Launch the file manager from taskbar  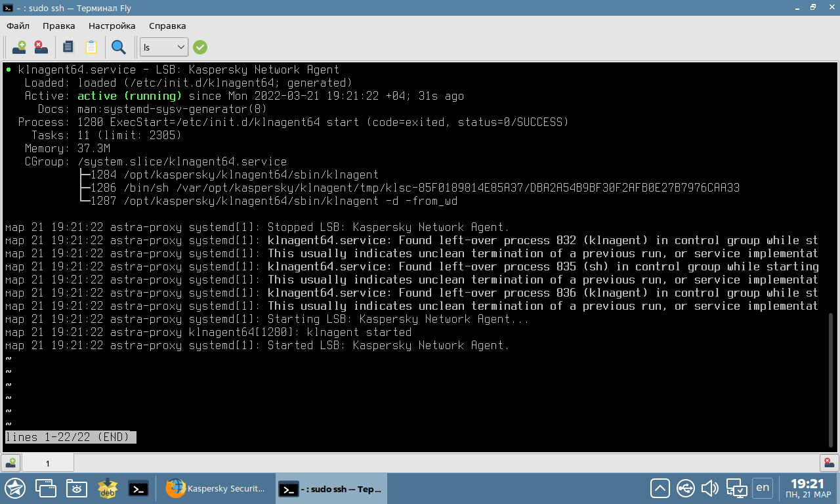(x=76, y=488)
